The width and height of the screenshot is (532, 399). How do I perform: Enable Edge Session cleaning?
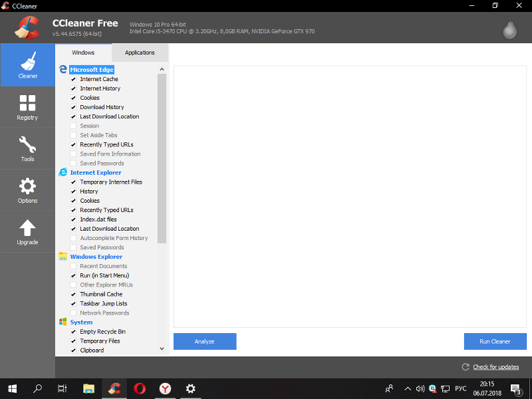click(73, 126)
